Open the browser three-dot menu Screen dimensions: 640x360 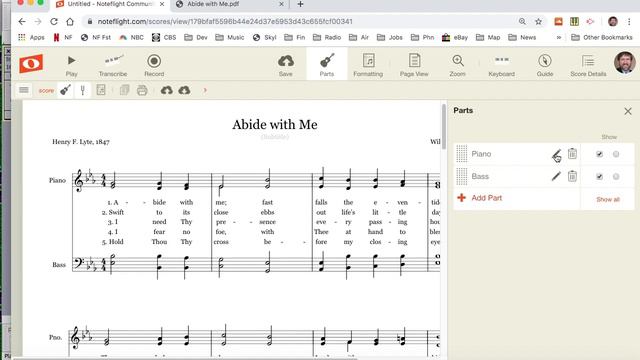[629, 22]
